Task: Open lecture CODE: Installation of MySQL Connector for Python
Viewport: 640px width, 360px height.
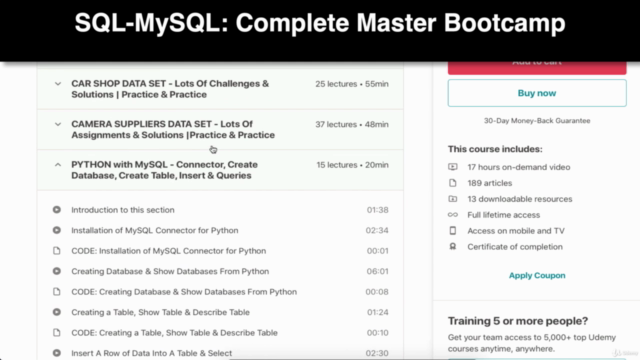Action: pyautogui.click(x=169, y=251)
